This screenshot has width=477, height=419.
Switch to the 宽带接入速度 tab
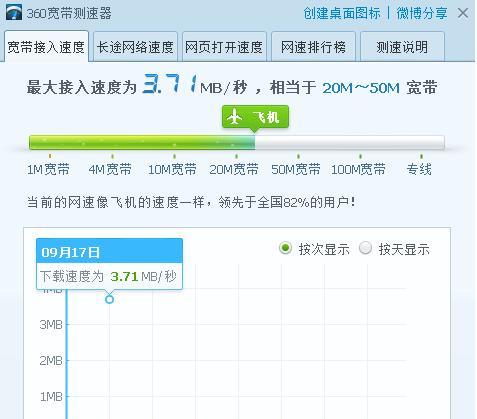(x=46, y=47)
